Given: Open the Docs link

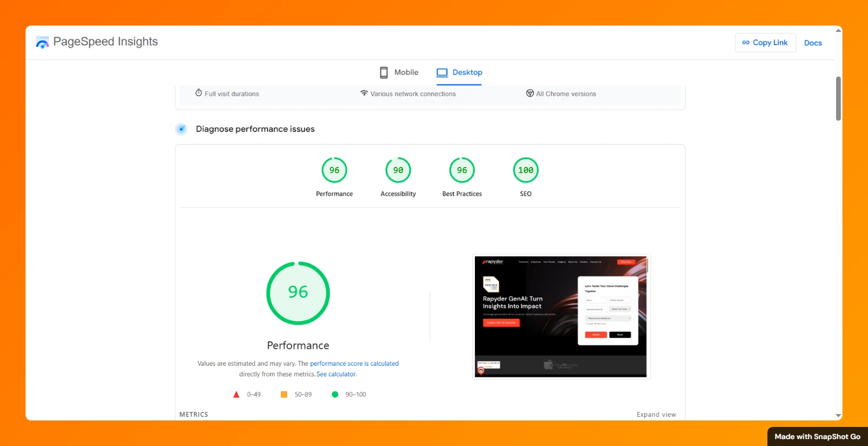Looking at the screenshot, I should (x=813, y=43).
